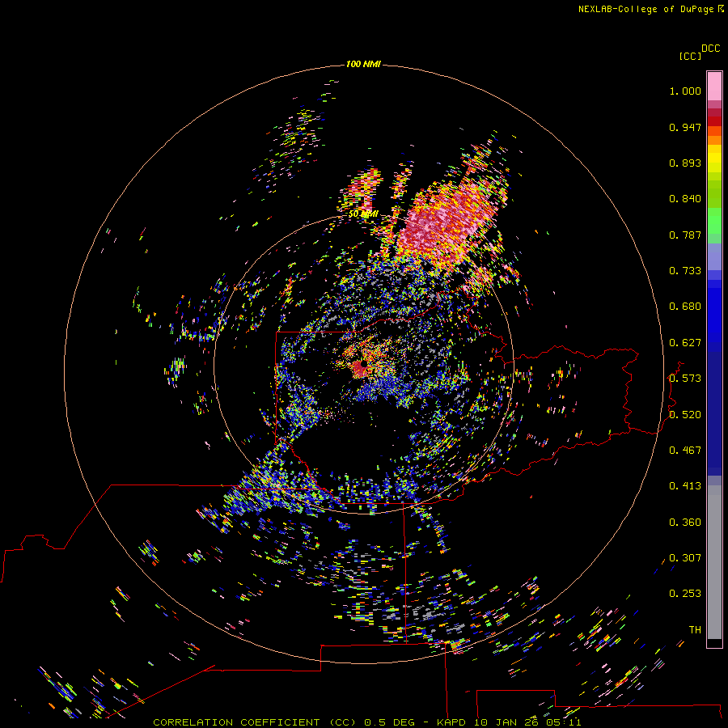Image resolution: width=728 pixels, height=728 pixels.
Task: Click the 0.627 color scale value
Action: 685,343
